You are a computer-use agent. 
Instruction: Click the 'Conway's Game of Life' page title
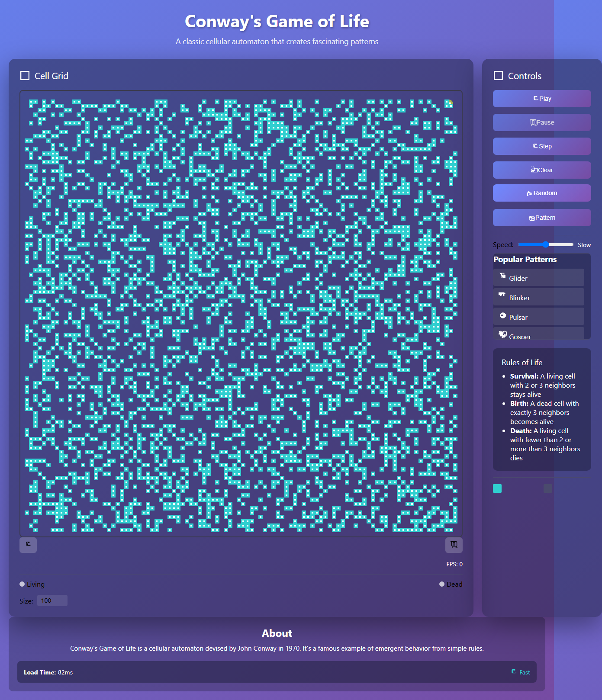(x=277, y=21)
